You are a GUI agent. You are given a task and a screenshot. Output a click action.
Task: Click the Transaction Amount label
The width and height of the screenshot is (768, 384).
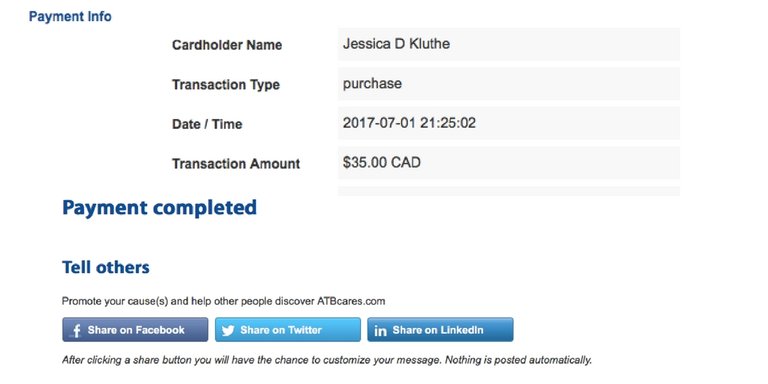(236, 164)
